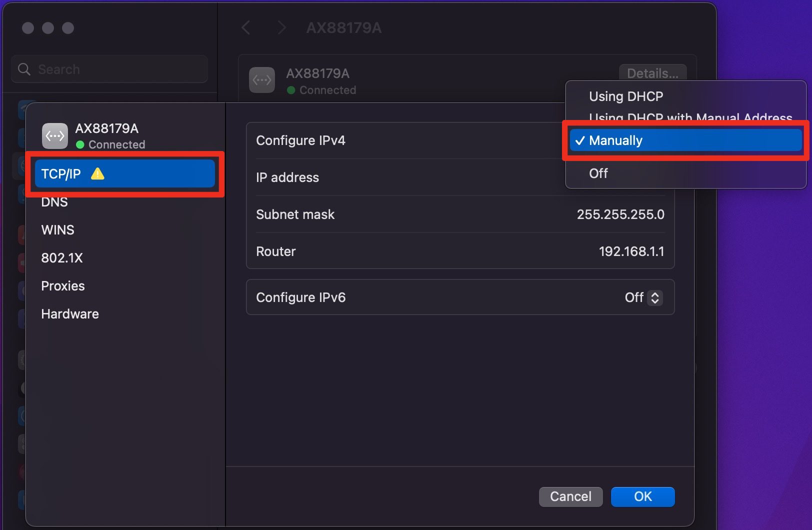Open the Configure IPv6 dropdown stepper
The width and height of the screenshot is (812, 530).
654,297
